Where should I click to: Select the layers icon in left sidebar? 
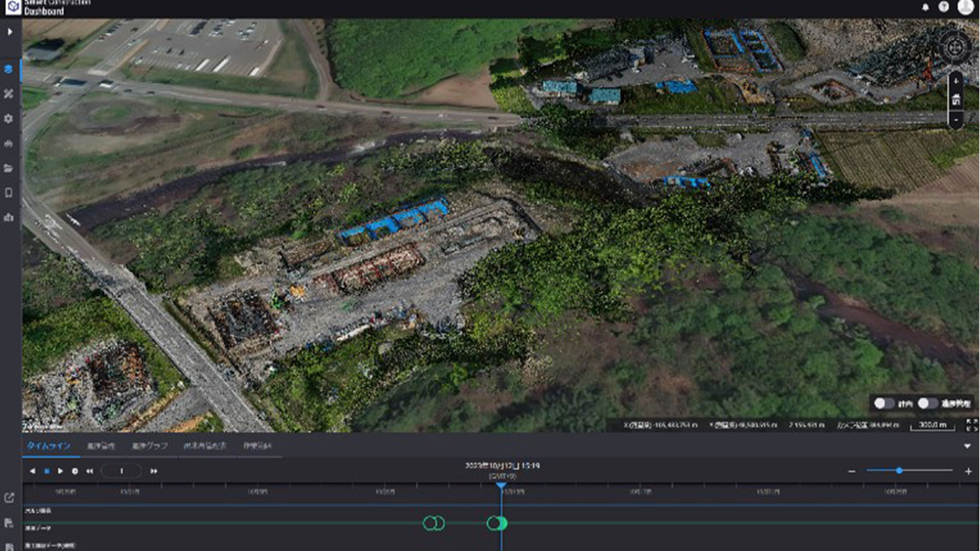[9, 69]
